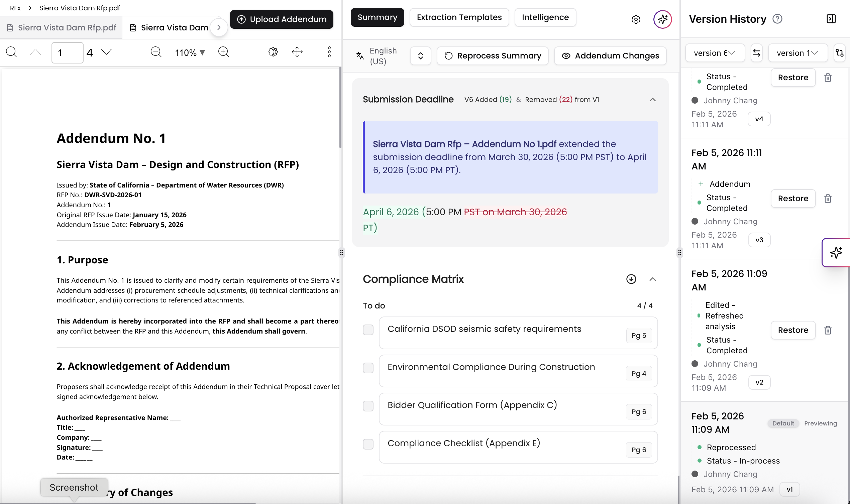Switch to the Summary tab

tap(377, 17)
